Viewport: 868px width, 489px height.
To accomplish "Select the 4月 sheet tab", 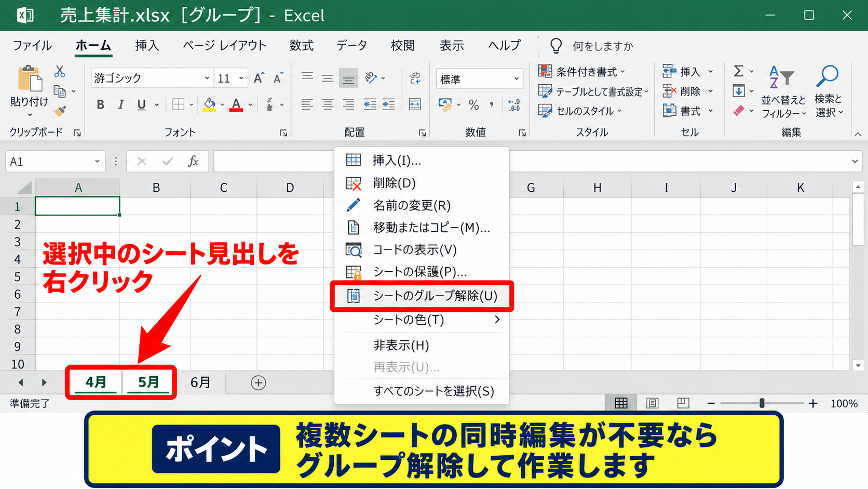I will 96,382.
